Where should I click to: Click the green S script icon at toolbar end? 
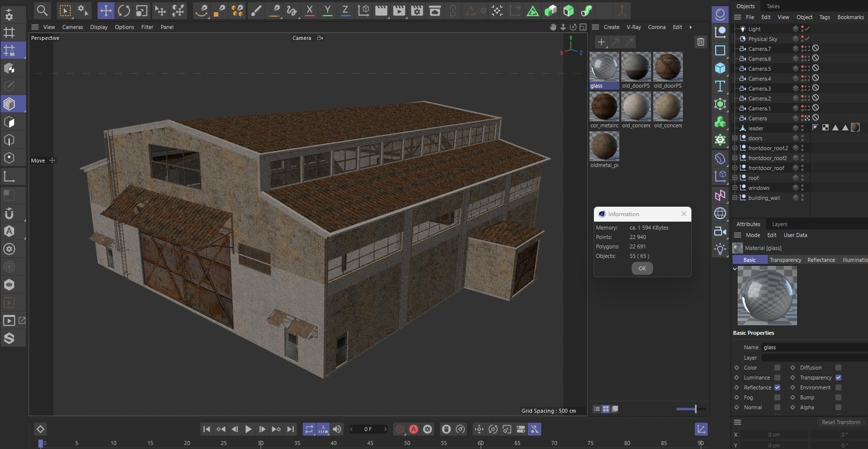[586, 11]
